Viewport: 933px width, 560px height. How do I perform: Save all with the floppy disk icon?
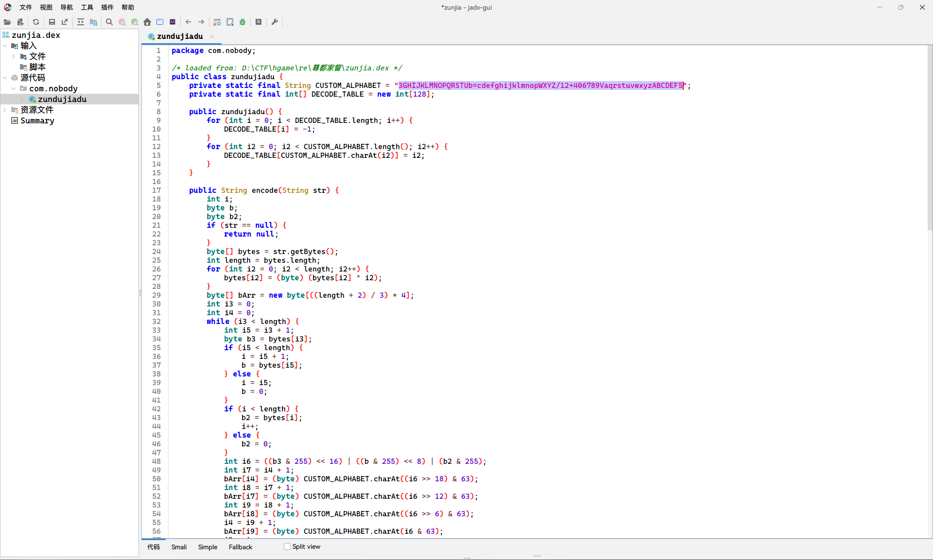click(52, 22)
